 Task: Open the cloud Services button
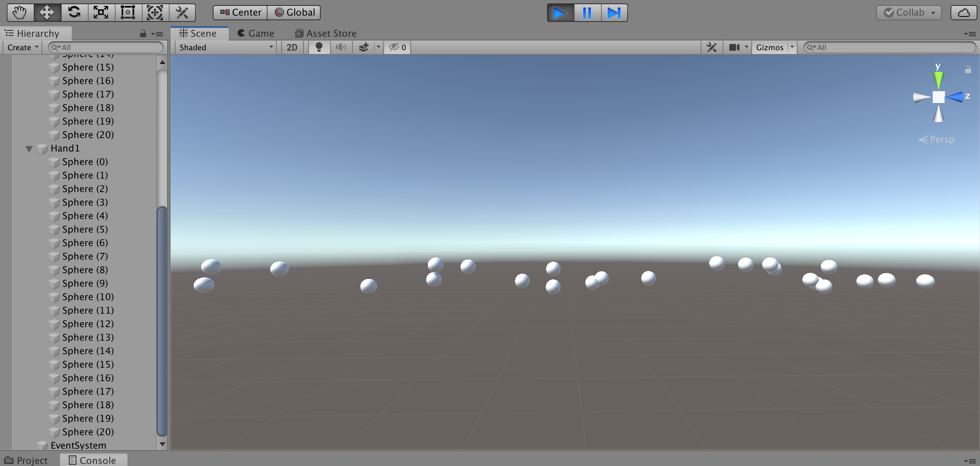pyautogui.click(x=964, y=13)
